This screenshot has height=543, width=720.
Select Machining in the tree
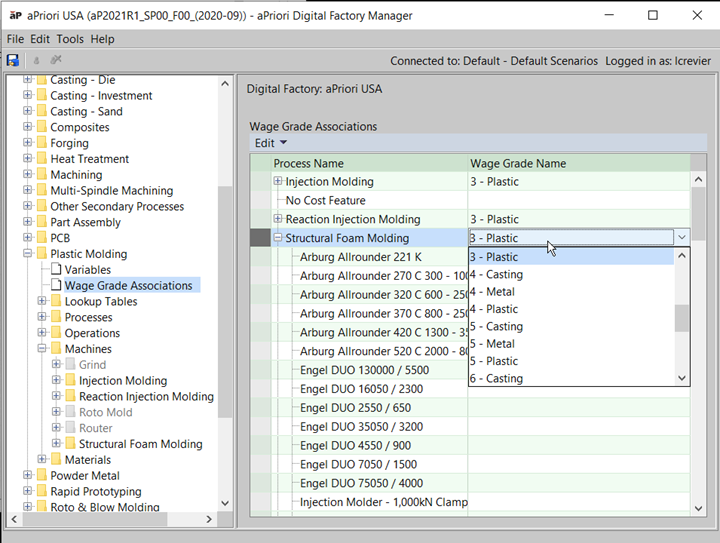[76, 175]
